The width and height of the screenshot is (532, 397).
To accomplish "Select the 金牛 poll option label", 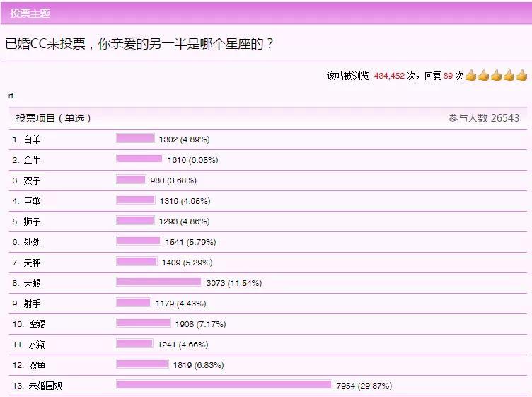I will pyautogui.click(x=32, y=160).
